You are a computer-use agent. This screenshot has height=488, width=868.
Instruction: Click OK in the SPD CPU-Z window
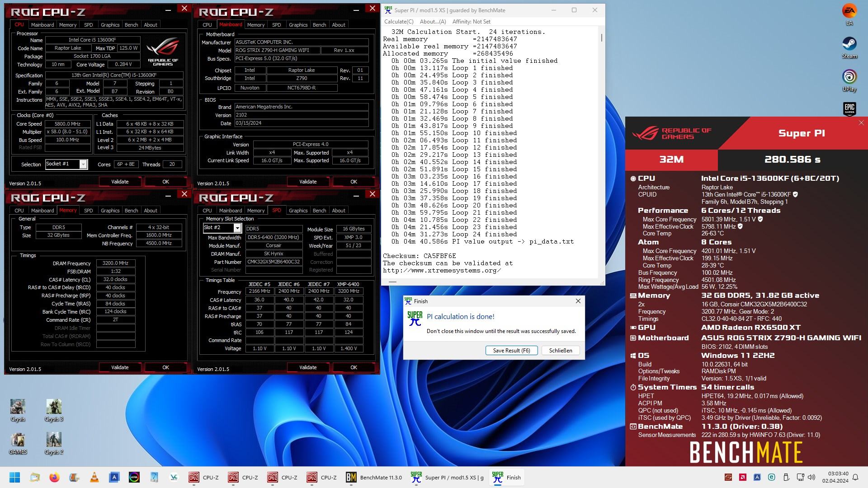point(354,367)
